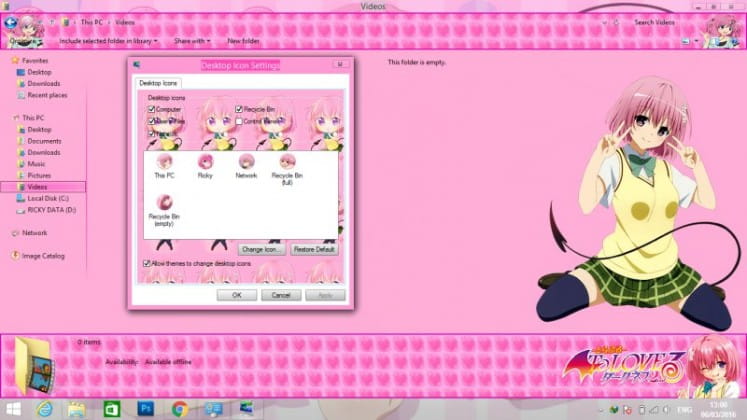The width and height of the screenshot is (747, 420).
Task: Click This PC in the address breadcrumb
Action: (91, 22)
